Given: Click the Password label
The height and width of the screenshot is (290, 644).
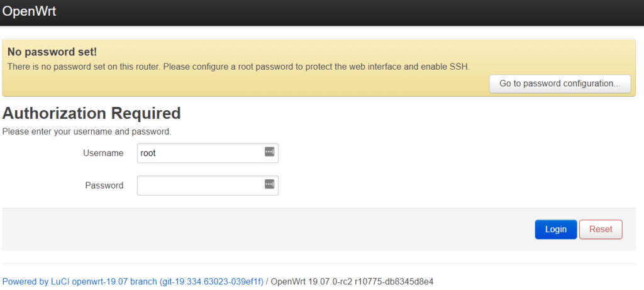Looking at the screenshot, I should (x=104, y=186).
